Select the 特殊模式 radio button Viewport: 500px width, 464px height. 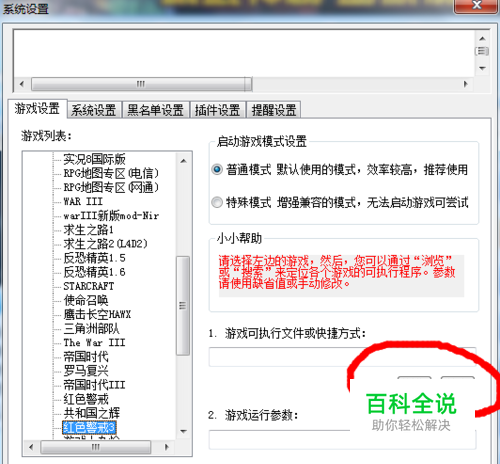pos(217,202)
